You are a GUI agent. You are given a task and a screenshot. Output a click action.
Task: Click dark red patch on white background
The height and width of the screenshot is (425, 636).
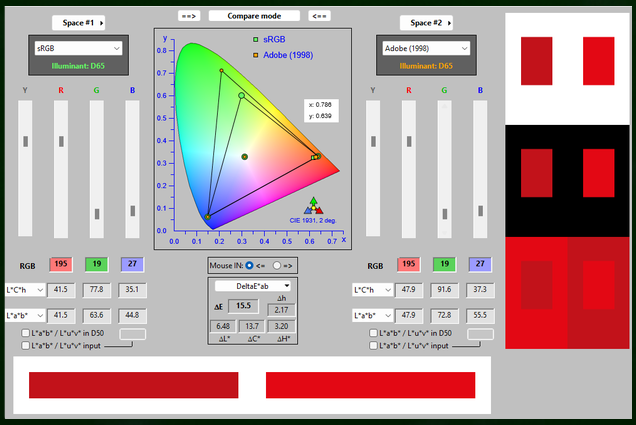pyautogui.click(x=536, y=61)
